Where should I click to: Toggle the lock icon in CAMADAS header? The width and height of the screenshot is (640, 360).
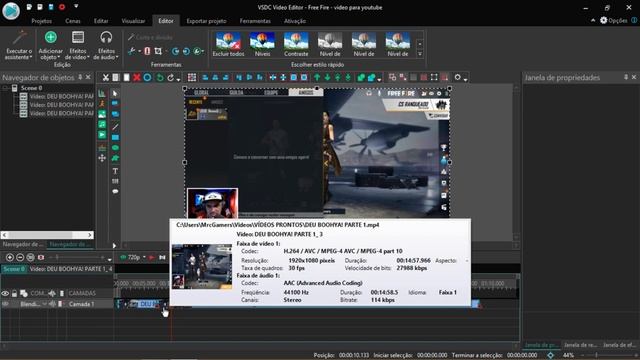(14, 293)
